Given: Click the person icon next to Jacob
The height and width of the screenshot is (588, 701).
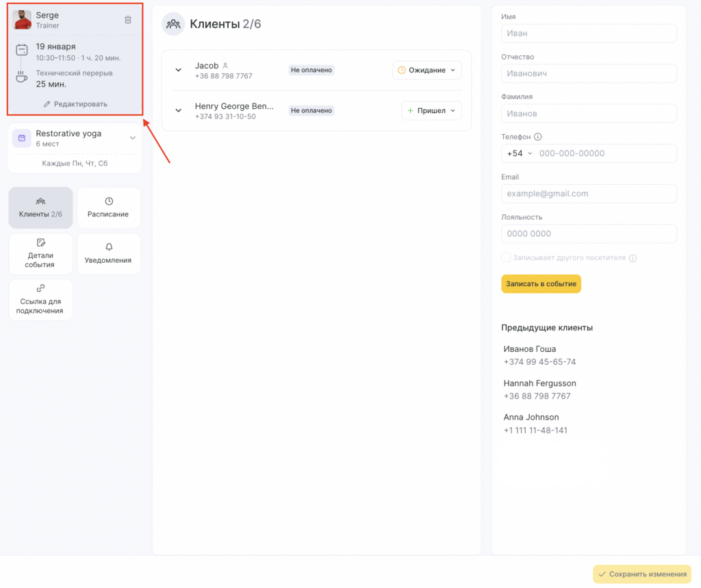Looking at the screenshot, I should [225, 66].
